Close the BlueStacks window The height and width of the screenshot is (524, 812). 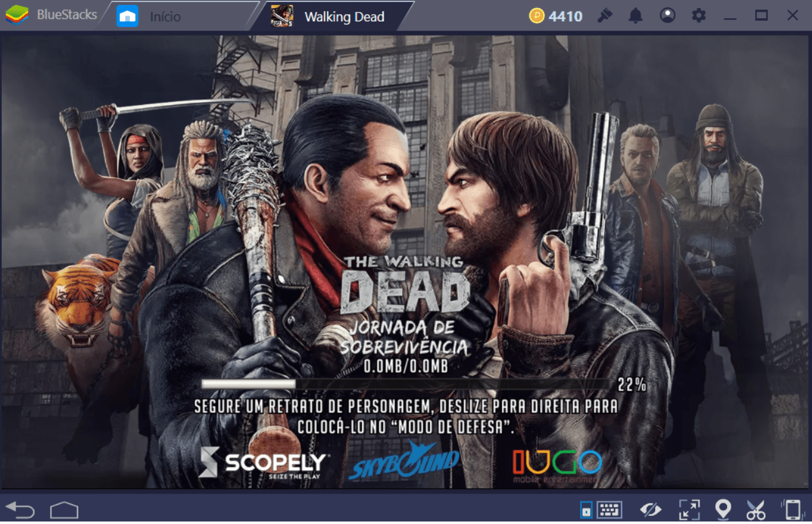pos(793,16)
